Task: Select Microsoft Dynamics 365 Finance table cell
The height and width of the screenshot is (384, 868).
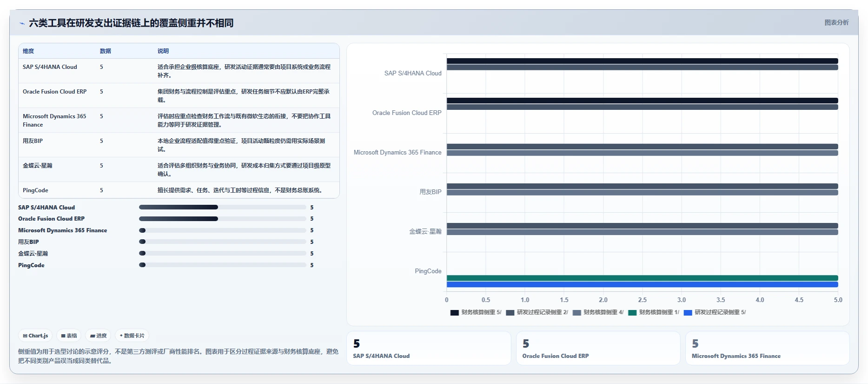Action: pos(54,121)
